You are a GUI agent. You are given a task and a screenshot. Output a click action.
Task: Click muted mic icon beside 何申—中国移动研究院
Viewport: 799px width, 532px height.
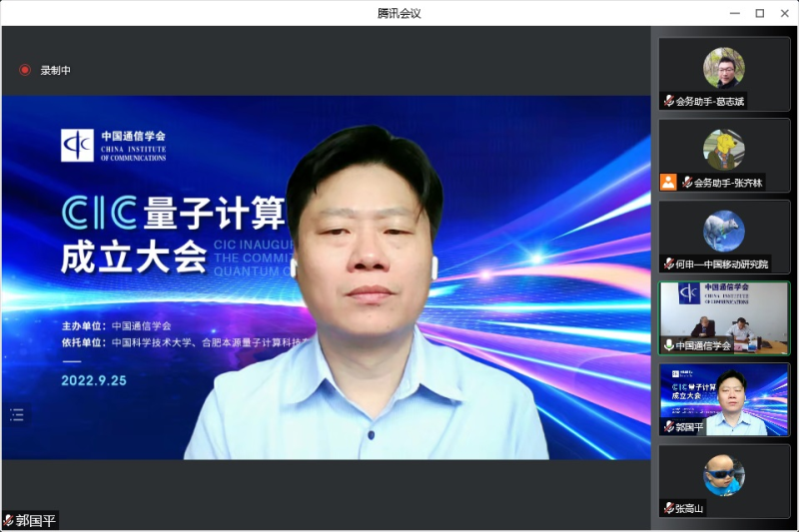[x=668, y=264]
